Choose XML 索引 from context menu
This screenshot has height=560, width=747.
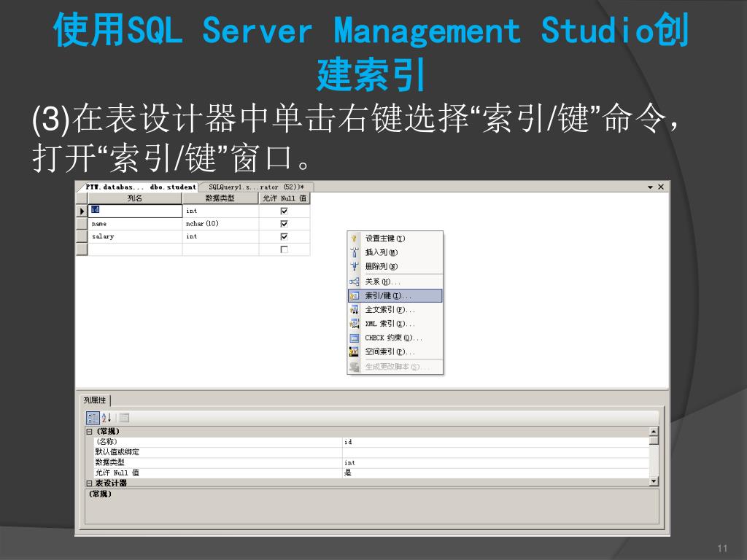(x=395, y=324)
